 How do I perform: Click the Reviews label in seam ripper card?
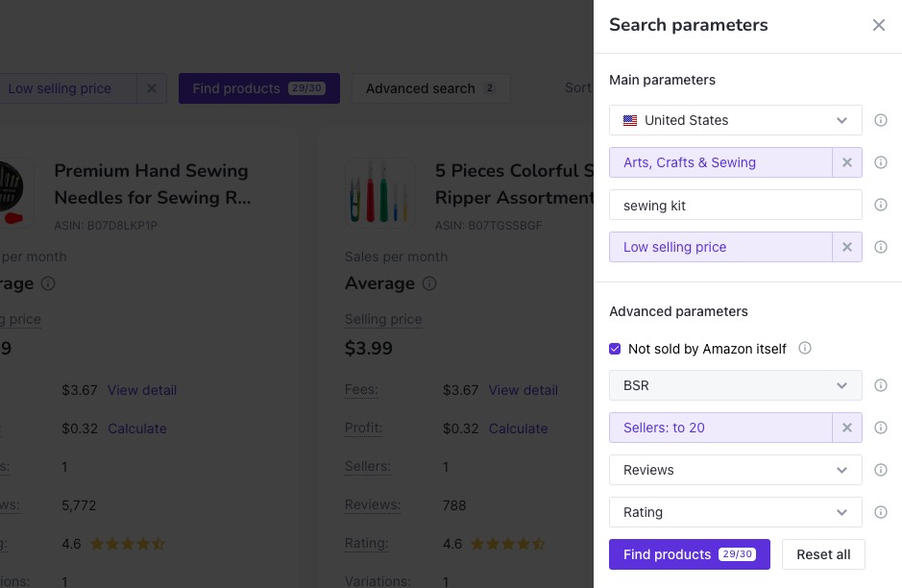click(x=373, y=505)
